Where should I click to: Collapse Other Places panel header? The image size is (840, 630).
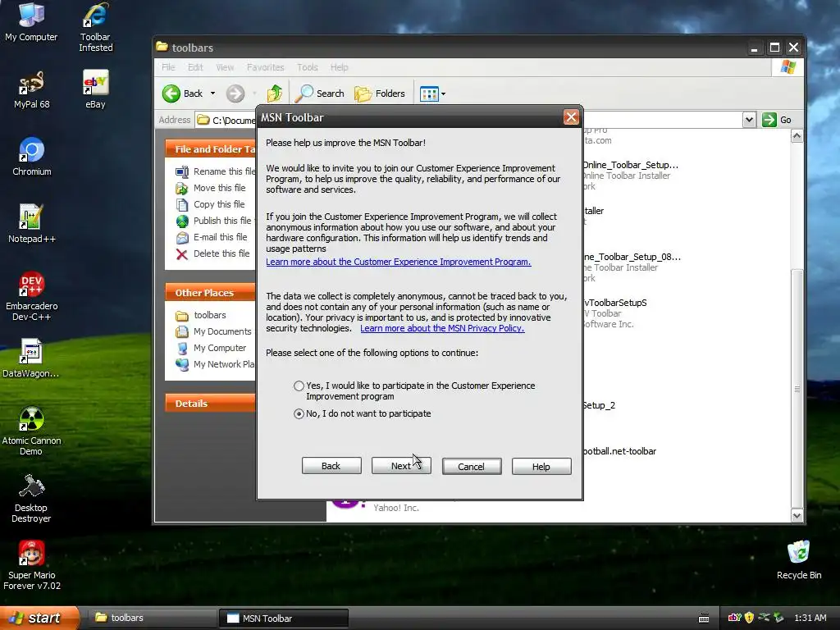point(211,293)
